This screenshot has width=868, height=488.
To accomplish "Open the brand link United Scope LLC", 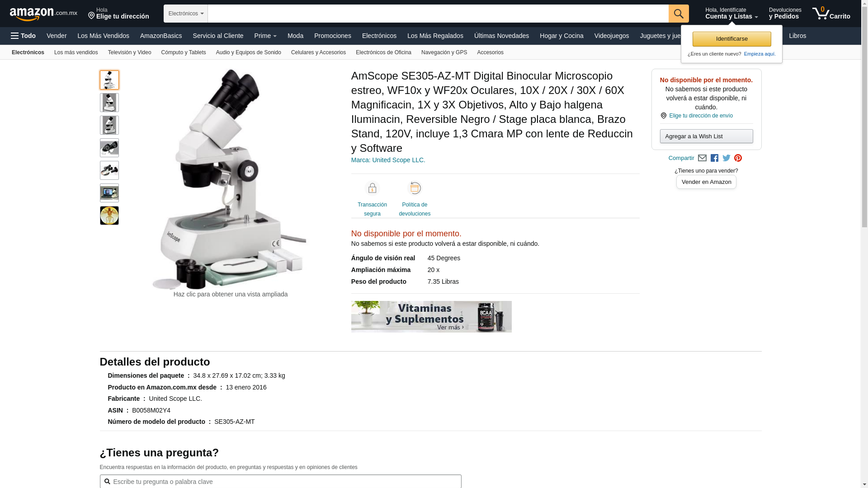I will (388, 160).
